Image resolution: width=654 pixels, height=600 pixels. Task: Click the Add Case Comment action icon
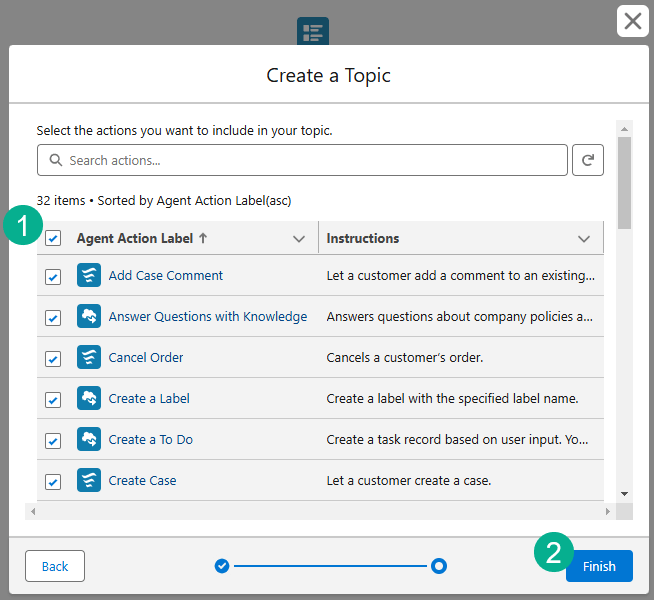pos(89,275)
